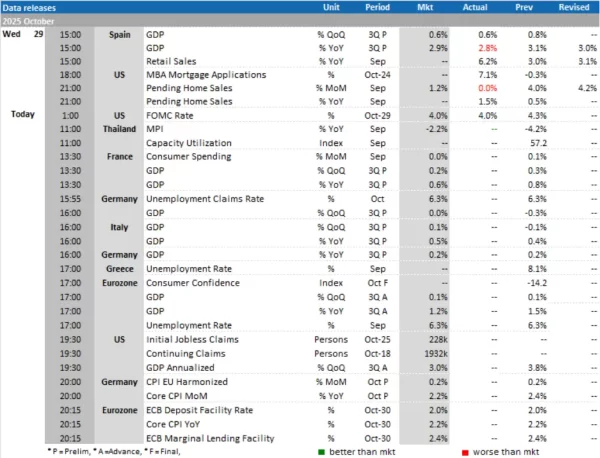Select the red 2.8% Spain GDP actual value
This screenshot has height=458, width=600.
click(487, 47)
